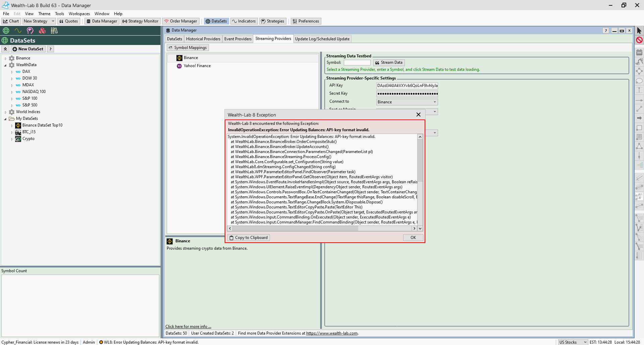
Task: Select the S&P 500 DataSet
Action: point(30,105)
